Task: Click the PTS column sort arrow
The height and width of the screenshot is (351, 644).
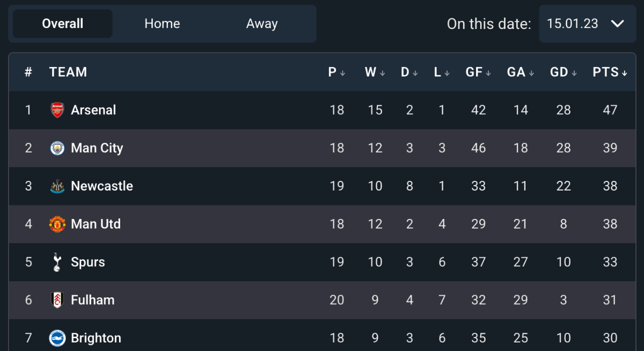Action: 625,73
